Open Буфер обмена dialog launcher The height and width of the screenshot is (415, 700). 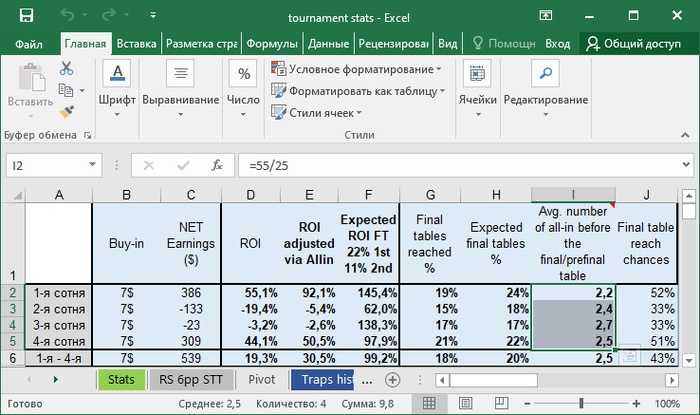click(x=88, y=135)
